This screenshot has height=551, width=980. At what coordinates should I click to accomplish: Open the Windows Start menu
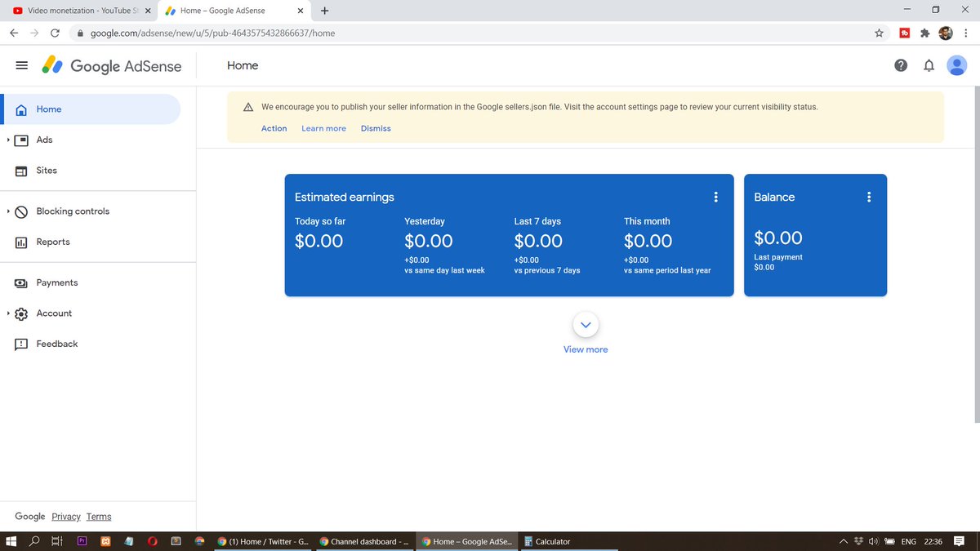coord(11,541)
